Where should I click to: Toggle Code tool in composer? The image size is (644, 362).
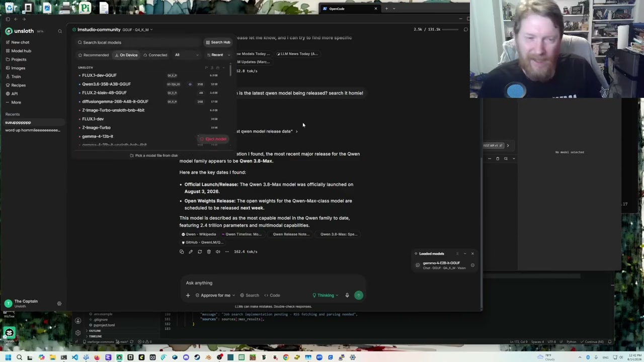click(272, 296)
